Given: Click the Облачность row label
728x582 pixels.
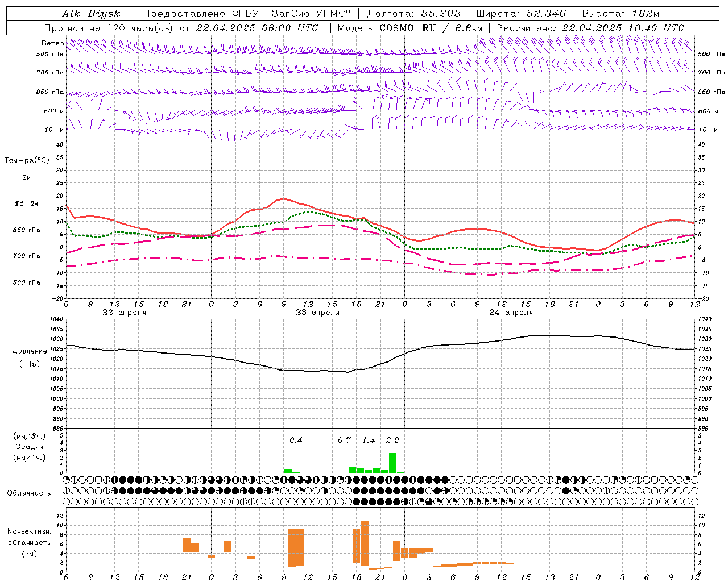Looking at the screenshot, I should pos(29,493).
